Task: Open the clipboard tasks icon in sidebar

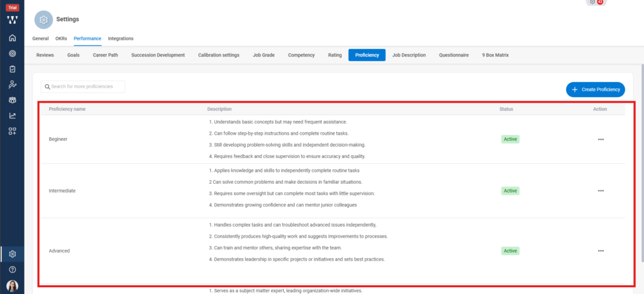Action: 13,69
